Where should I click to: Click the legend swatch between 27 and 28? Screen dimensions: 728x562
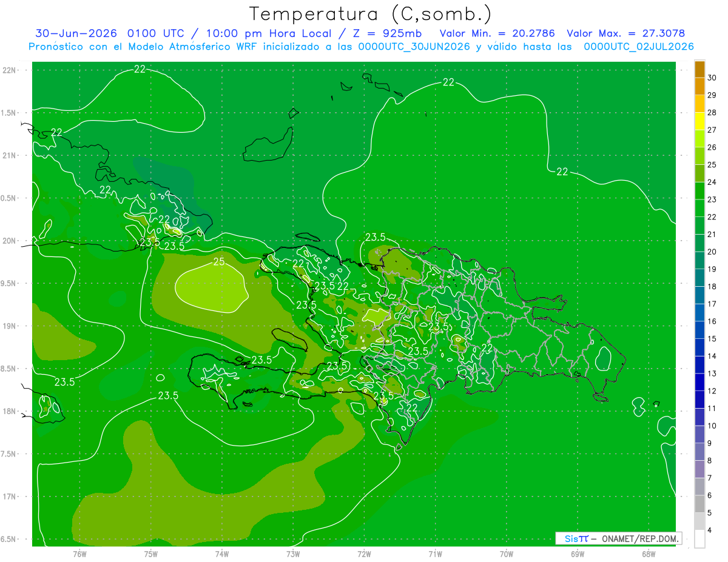tap(699, 122)
